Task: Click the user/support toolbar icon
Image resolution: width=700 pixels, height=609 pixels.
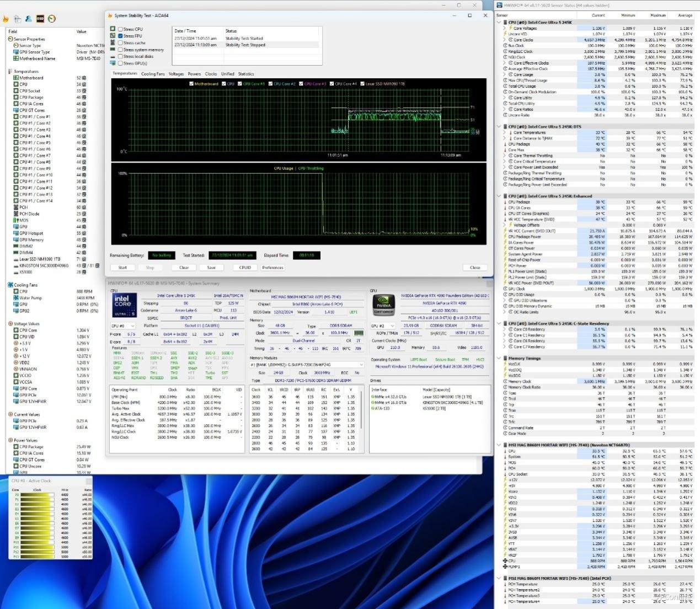Action: [x=29, y=19]
